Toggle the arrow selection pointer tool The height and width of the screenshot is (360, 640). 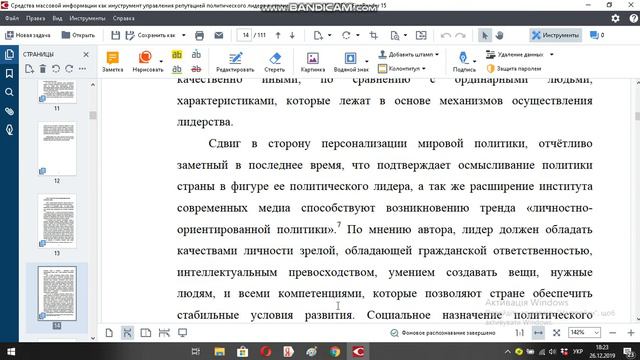click(x=485, y=36)
